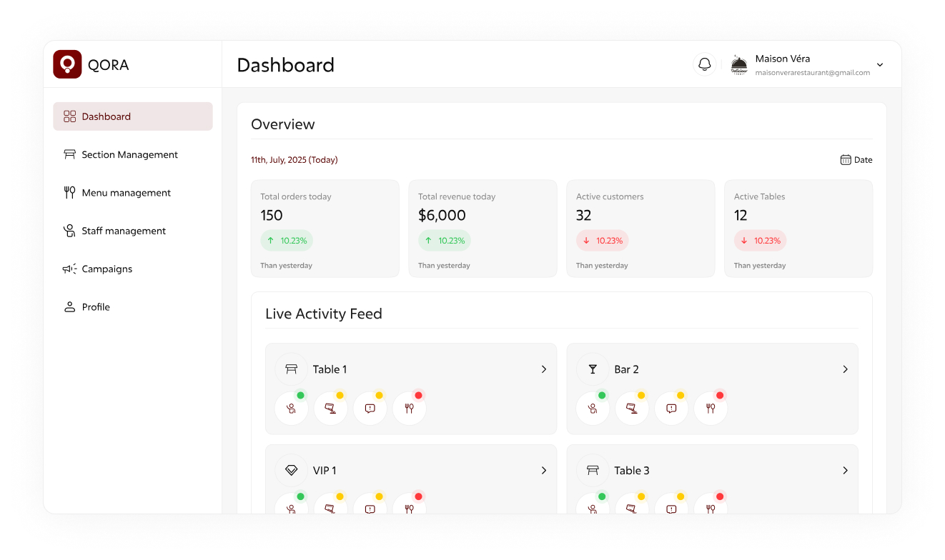Open the Date picker button
Viewport: 945px width, 560px height.
pyautogui.click(x=856, y=160)
